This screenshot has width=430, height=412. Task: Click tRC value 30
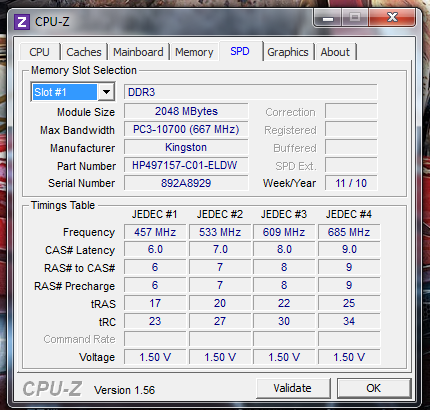click(x=284, y=321)
